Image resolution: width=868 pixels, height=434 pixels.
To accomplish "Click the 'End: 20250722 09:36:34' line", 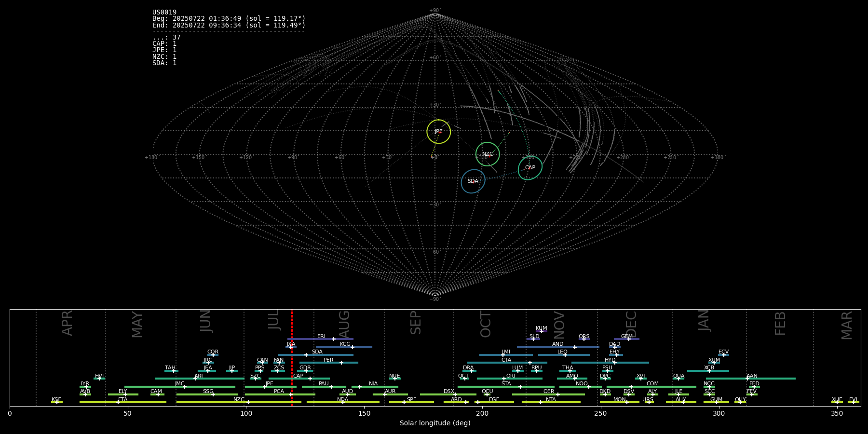I will 229,25.
